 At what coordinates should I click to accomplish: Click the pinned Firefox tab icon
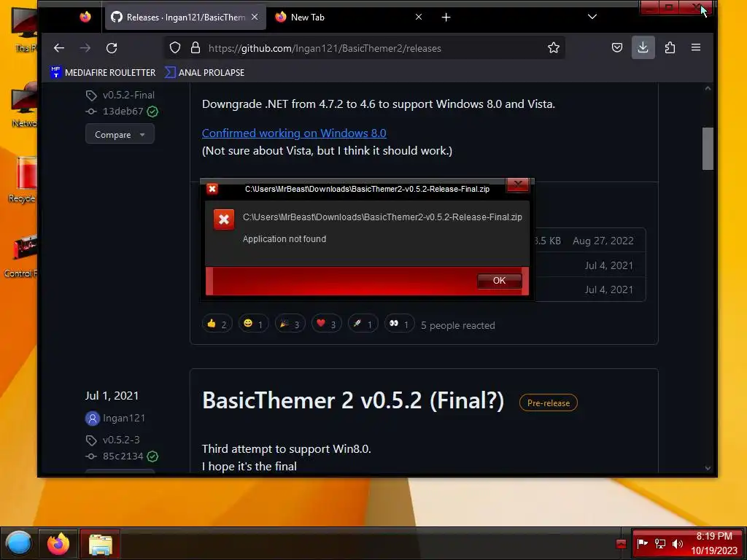coord(85,17)
